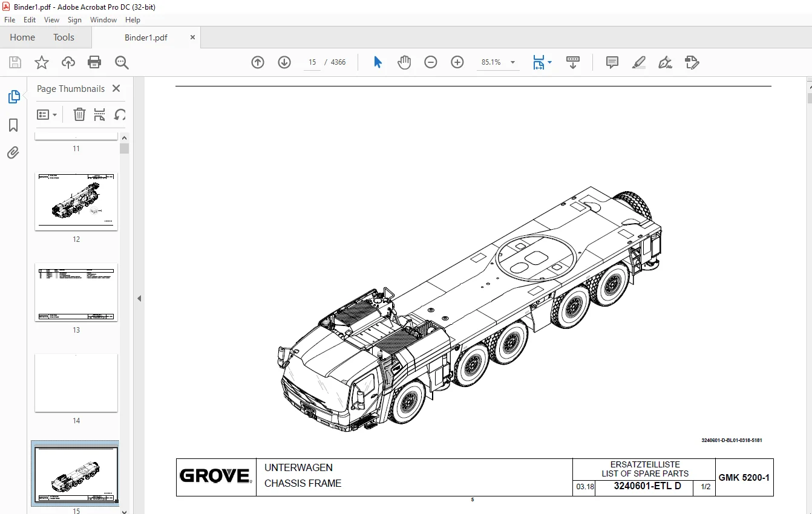
Task: Bookmark file with the star icon
Action: [x=41, y=62]
